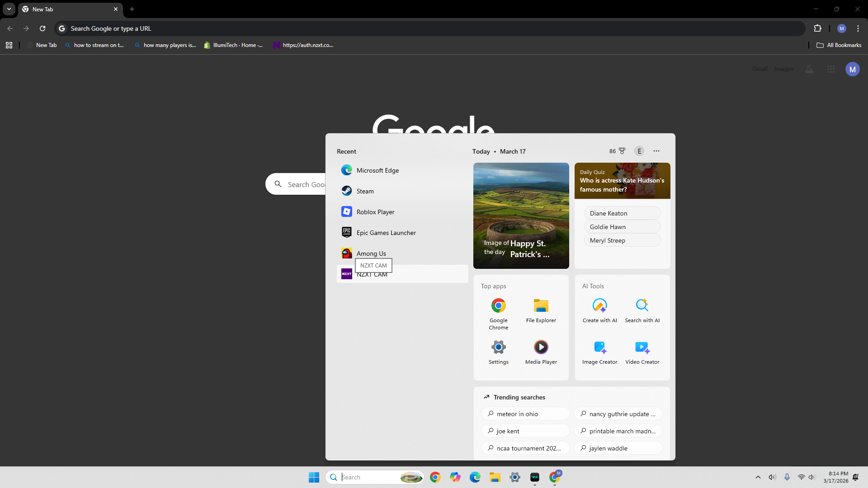Screen dimensions: 868x488
Task: Open Image of the day St. Patrick's card
Action: (521, 216)
